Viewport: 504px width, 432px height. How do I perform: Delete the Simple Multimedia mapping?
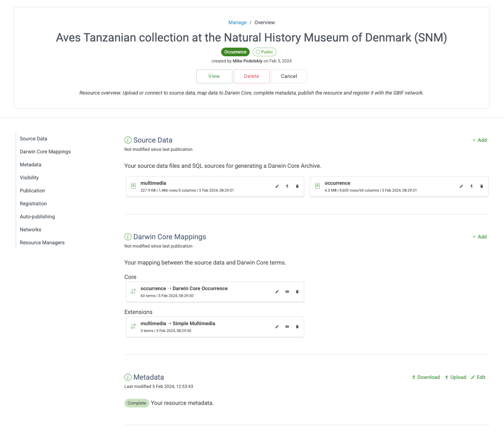297,327
